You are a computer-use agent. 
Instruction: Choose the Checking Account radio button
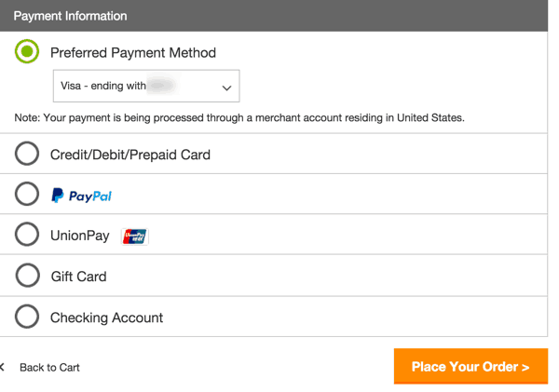pos(27,316)
